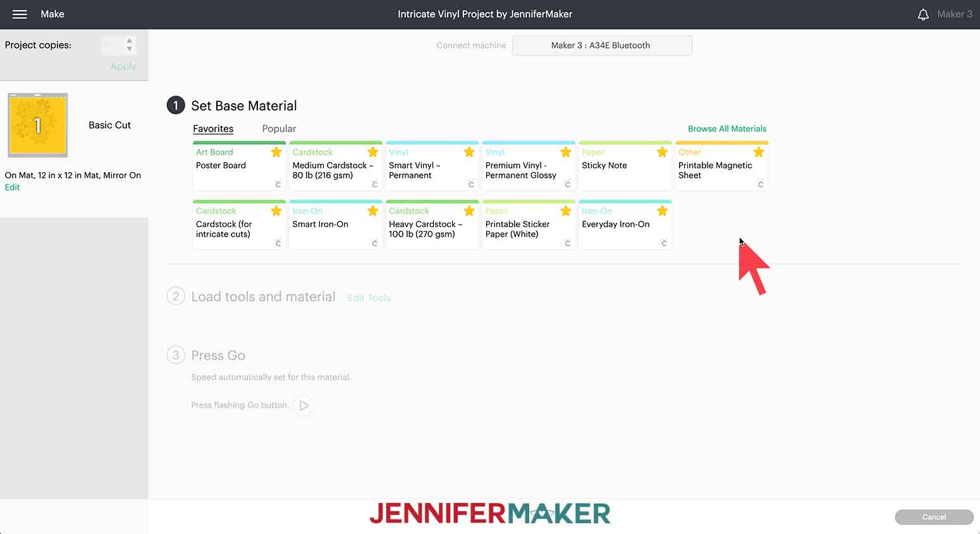Click the flashing Go play icon
Image resolution: width=980 pixels, height=534 pixels.
(x=304, y=406)
